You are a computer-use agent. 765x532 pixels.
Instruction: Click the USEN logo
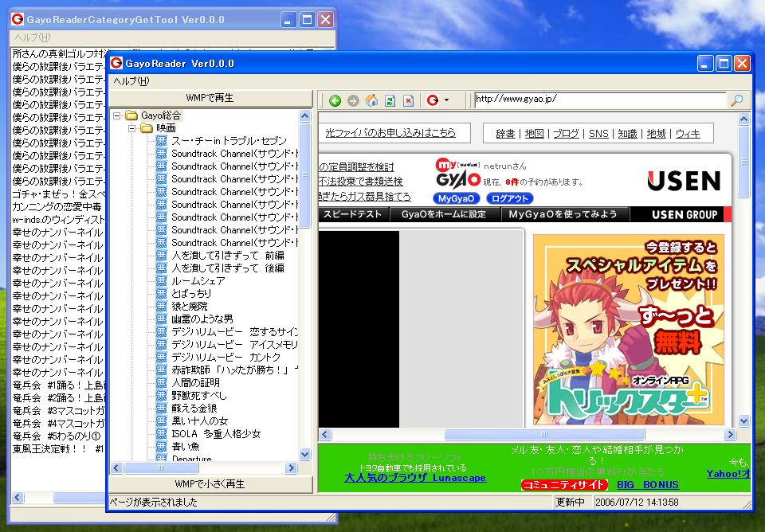click(x=684, y=181)
